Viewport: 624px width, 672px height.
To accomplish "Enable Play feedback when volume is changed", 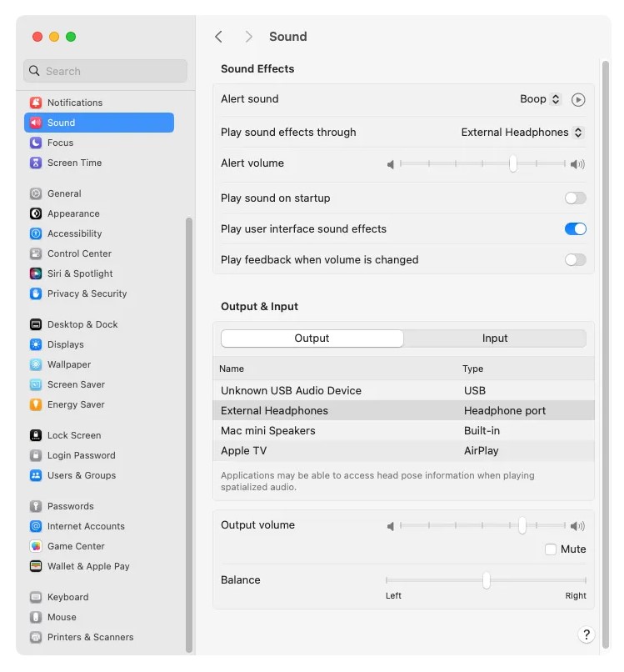I will pyautogui.click(x=575, y=260).
